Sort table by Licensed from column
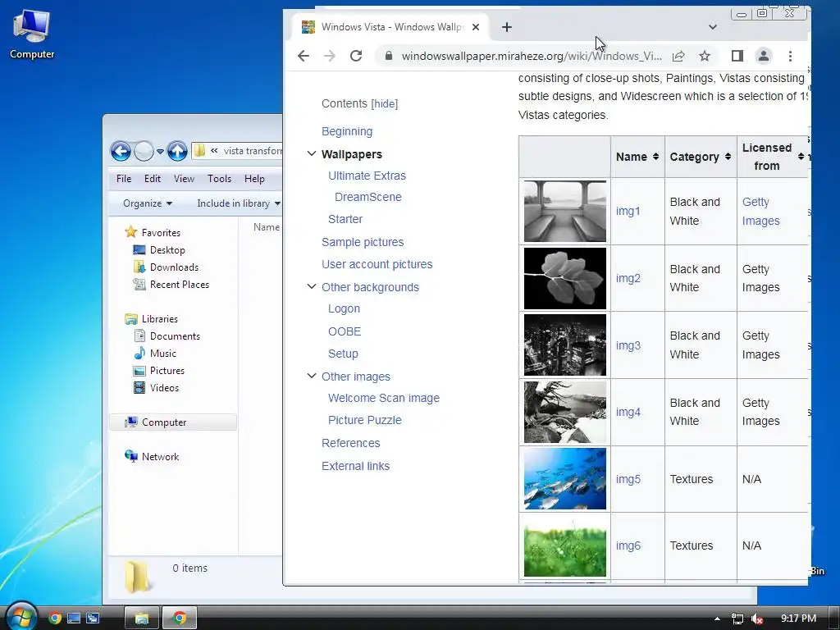 tap(773, 157)
